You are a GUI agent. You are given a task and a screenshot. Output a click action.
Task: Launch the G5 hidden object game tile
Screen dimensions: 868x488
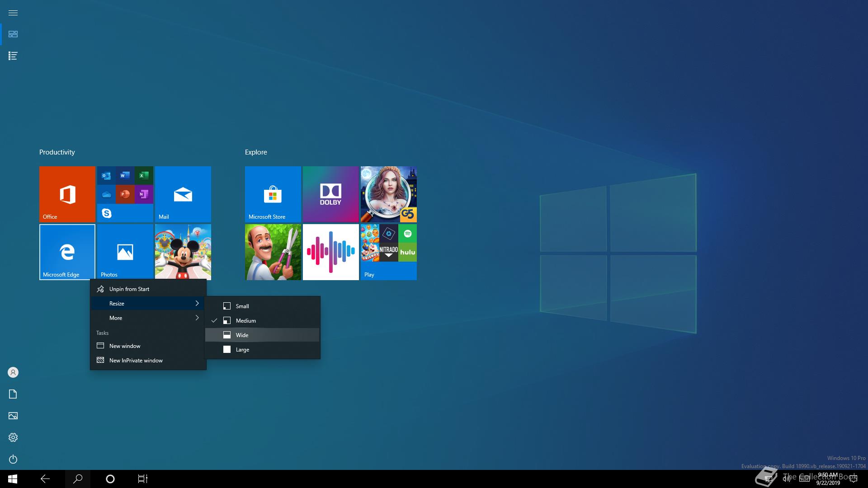(389, 194)
